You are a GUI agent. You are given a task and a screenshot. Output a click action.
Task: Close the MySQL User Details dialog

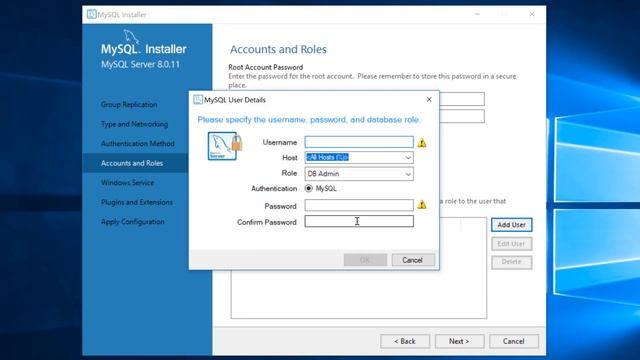pyautogui.click(x=429, y=100)
